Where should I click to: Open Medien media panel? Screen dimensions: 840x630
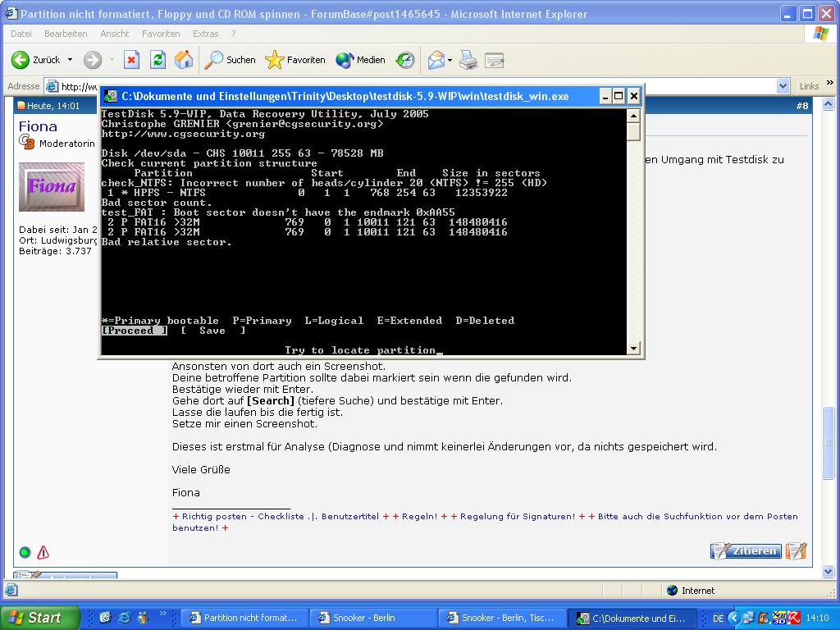360,60
